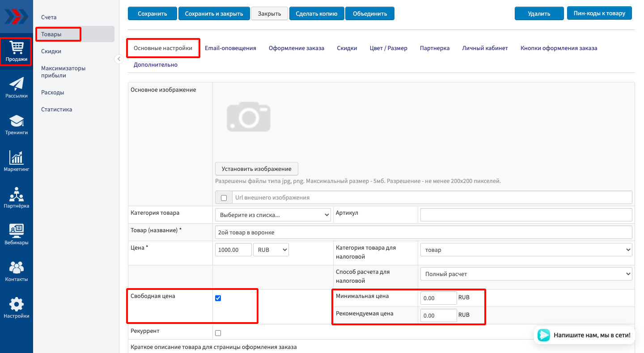The width and height of the screenshot is (644, 353).
Task: Enable the Рекуррент checkbox
Action: (x=218, y=333)
